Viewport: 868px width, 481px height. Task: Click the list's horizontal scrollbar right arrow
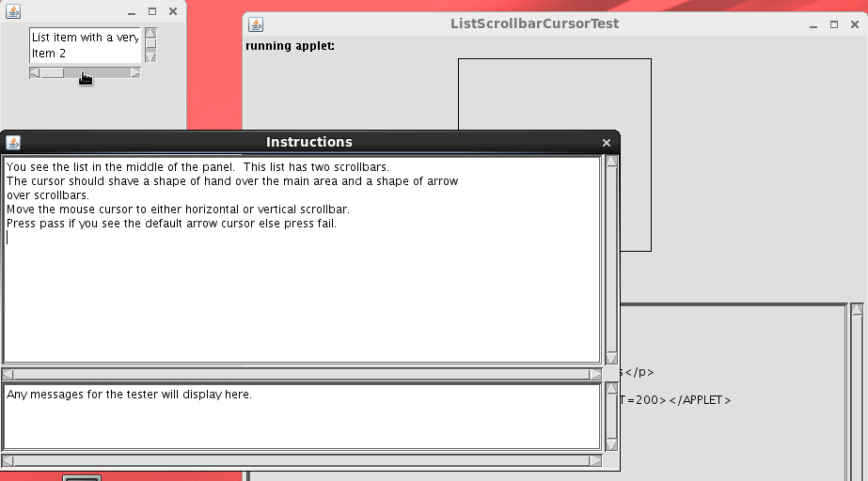135,73
